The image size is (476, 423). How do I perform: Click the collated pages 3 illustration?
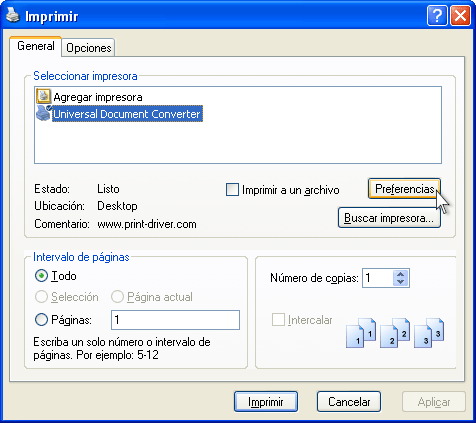pos(429,333)
